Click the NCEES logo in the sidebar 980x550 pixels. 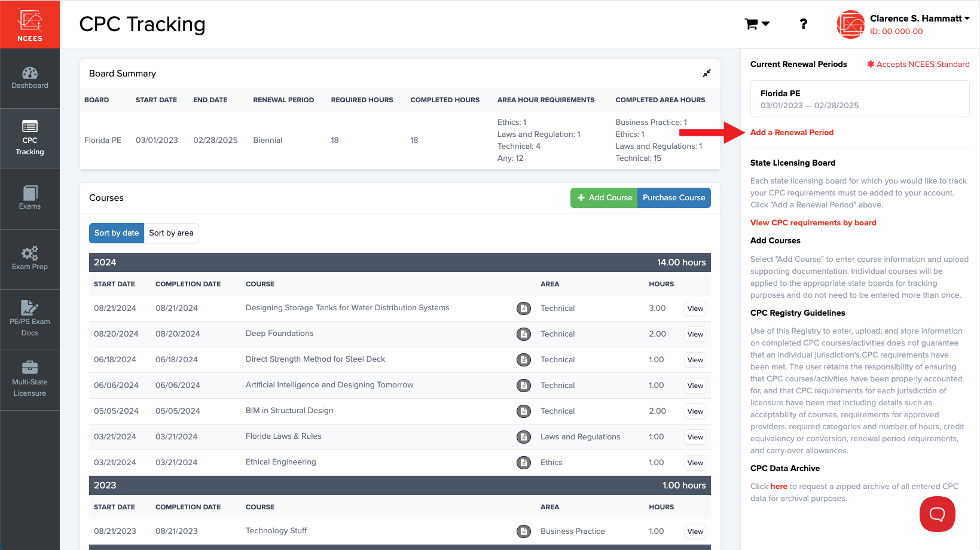point(30,25)
